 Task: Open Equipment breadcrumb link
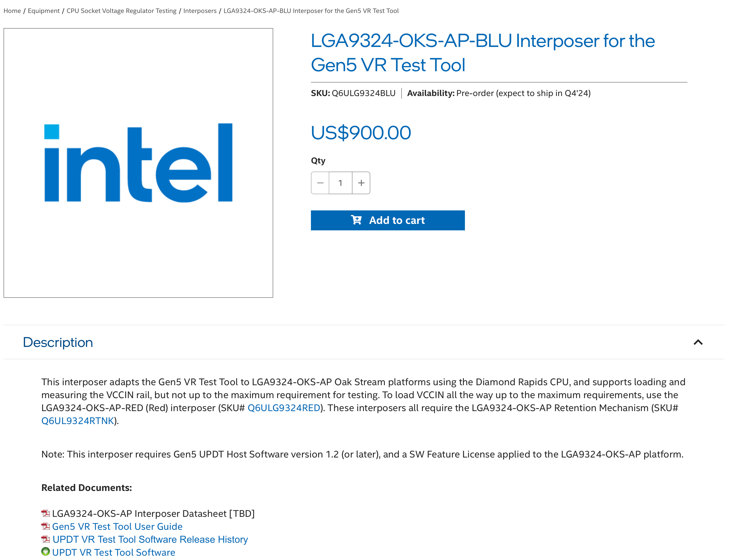(44, 11)
